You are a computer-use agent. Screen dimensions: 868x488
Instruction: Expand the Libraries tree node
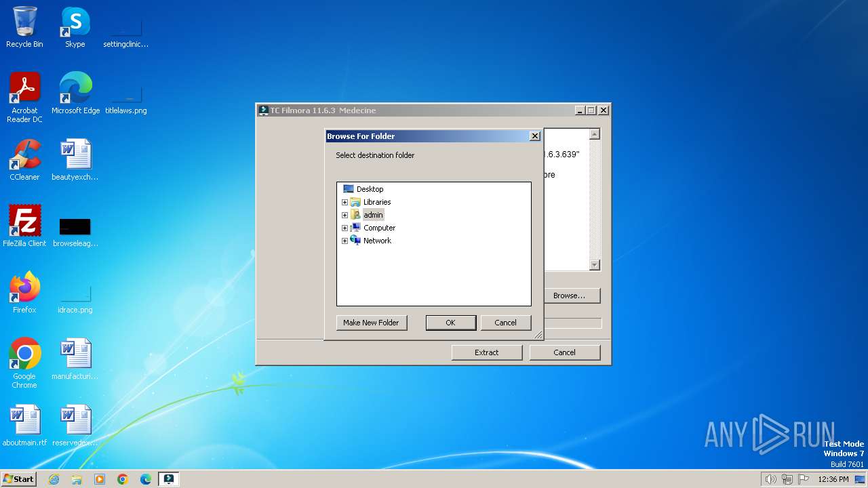tap(344, 202)
